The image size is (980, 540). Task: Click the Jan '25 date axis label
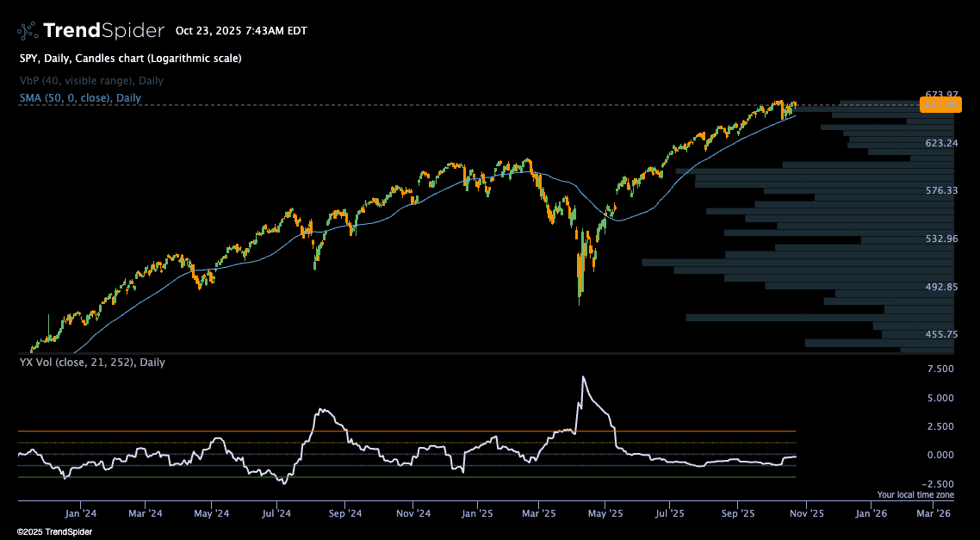(x=476, y=512)
